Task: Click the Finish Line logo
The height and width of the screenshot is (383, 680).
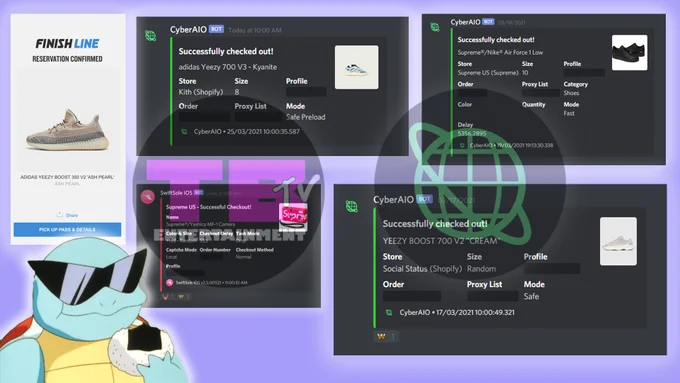Action: click(67, 43)
